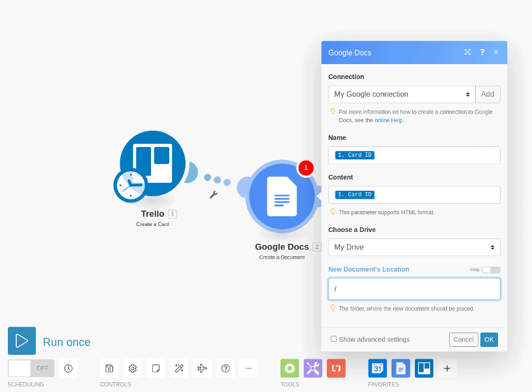The width and height of the screenshot is (532, 392).
Task: Select the Trello favorite icon
Action: pyautogui.click(x=424, y=368)
